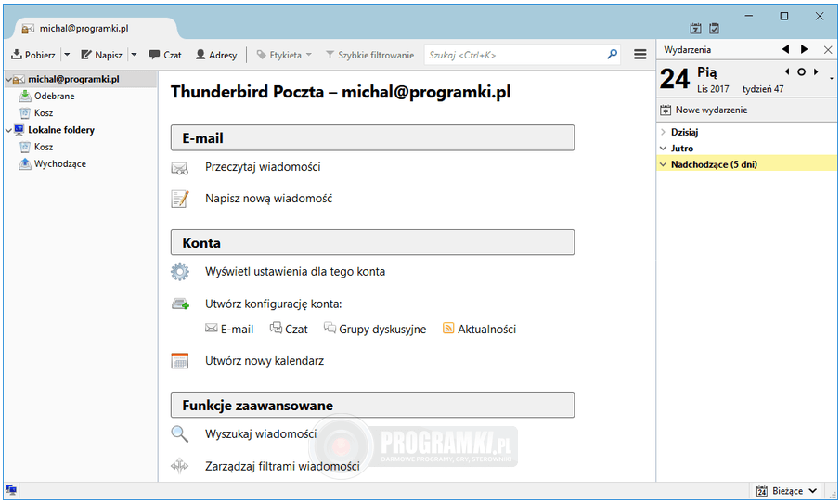
Task: Click Nowe wydarzenie button
Action: coord(704,110)
